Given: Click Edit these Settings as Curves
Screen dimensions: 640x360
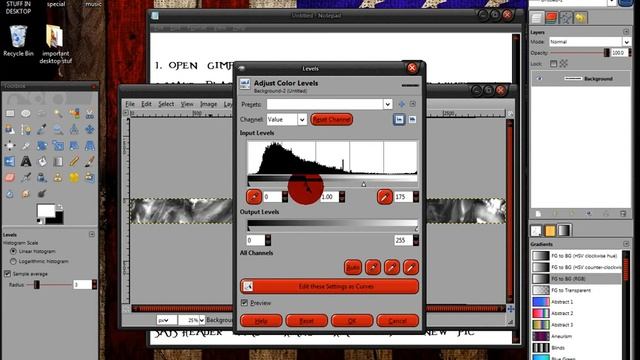Looking at the screenshot, I should click(329, 287).
